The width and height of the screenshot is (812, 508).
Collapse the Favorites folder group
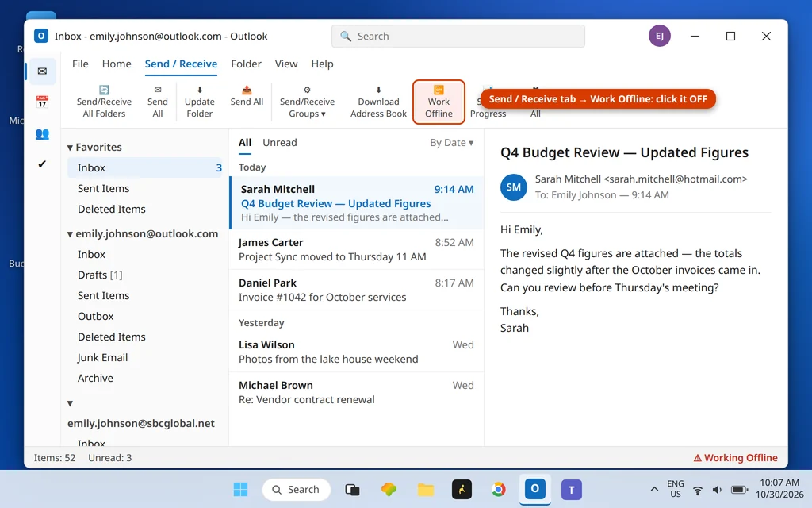click(x=70, y=148)
